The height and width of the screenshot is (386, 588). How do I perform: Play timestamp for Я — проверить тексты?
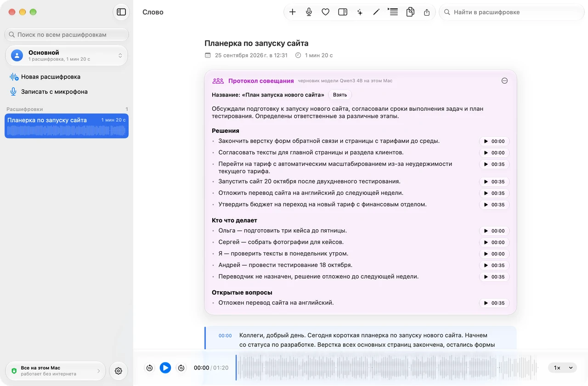coord(494,254)
